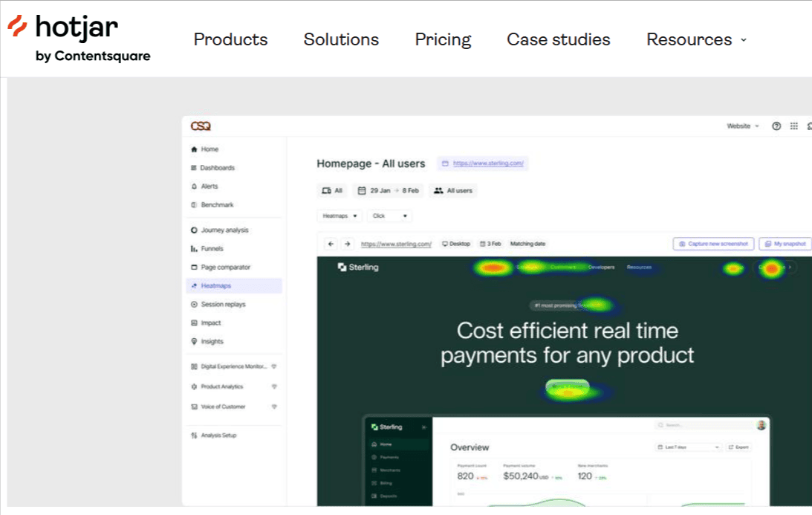Click the Developers link in Sterling nav
This screenshot has width=812, height=515.
[601, 268]
